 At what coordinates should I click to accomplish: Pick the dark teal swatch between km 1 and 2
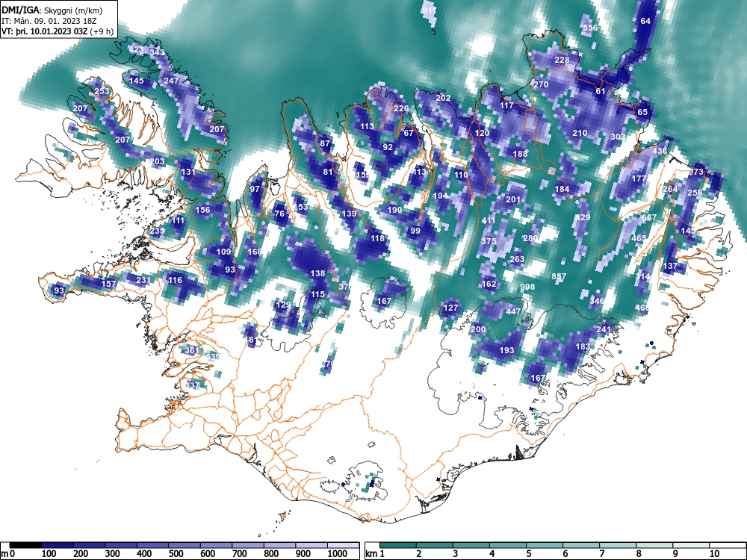398,545
